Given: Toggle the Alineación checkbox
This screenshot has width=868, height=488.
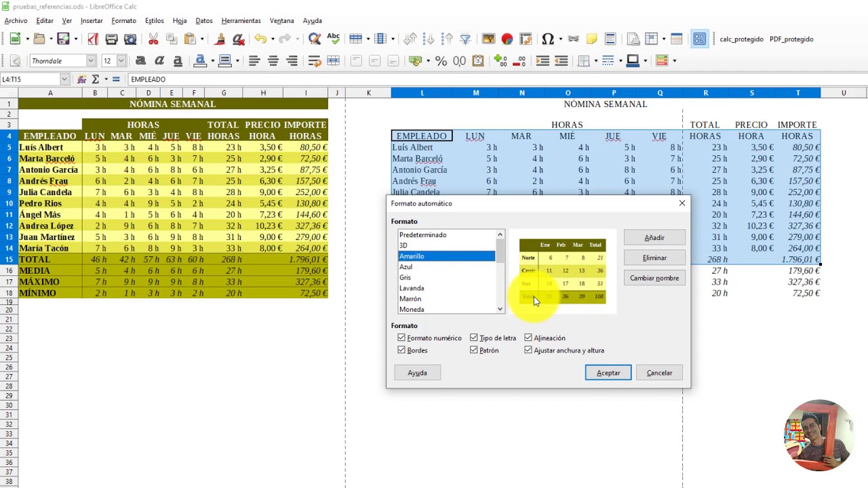Looking at the screenshot, I should point(528,338).
